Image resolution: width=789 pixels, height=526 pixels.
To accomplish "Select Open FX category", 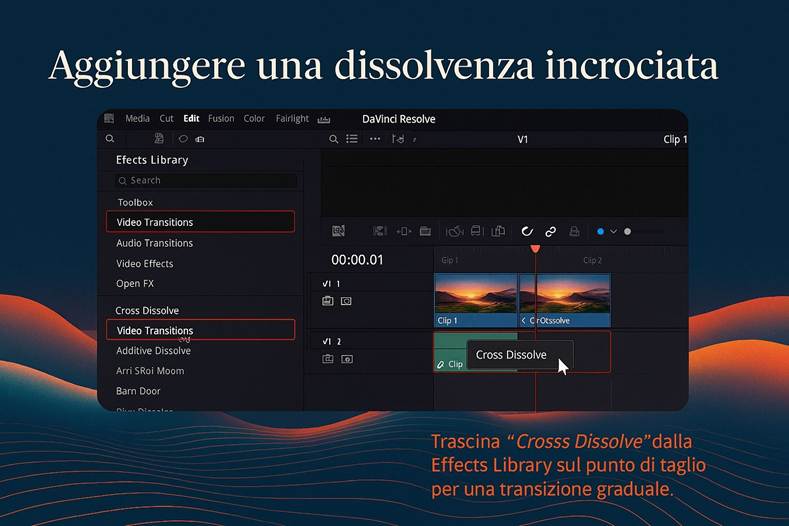I will point(135,284).
